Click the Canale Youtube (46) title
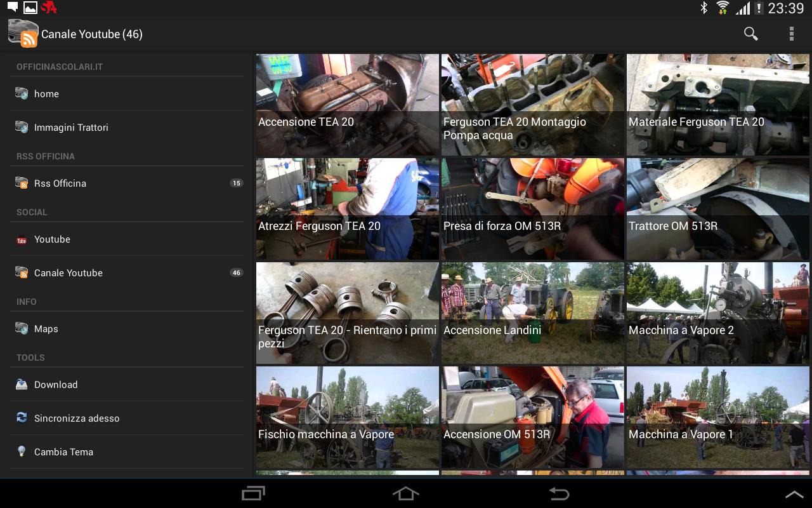This screenshot has width=812, height=508. [92, 34]
